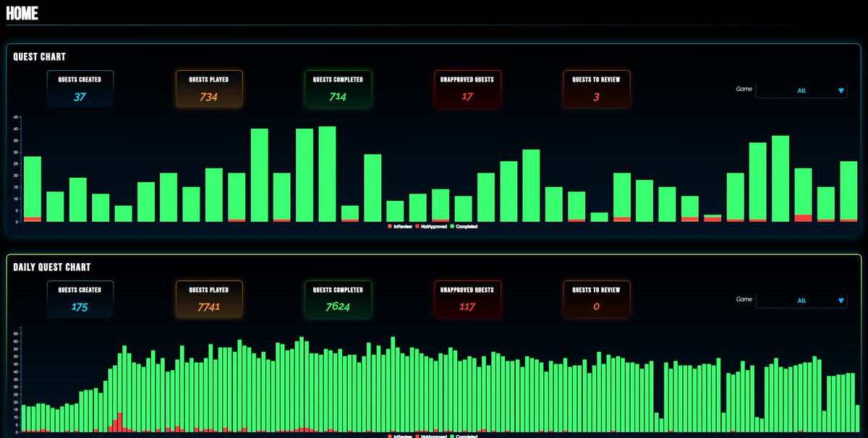Click the QUEST CHART section heading
This screenshot has width=868, height=438.
[40, 56]
